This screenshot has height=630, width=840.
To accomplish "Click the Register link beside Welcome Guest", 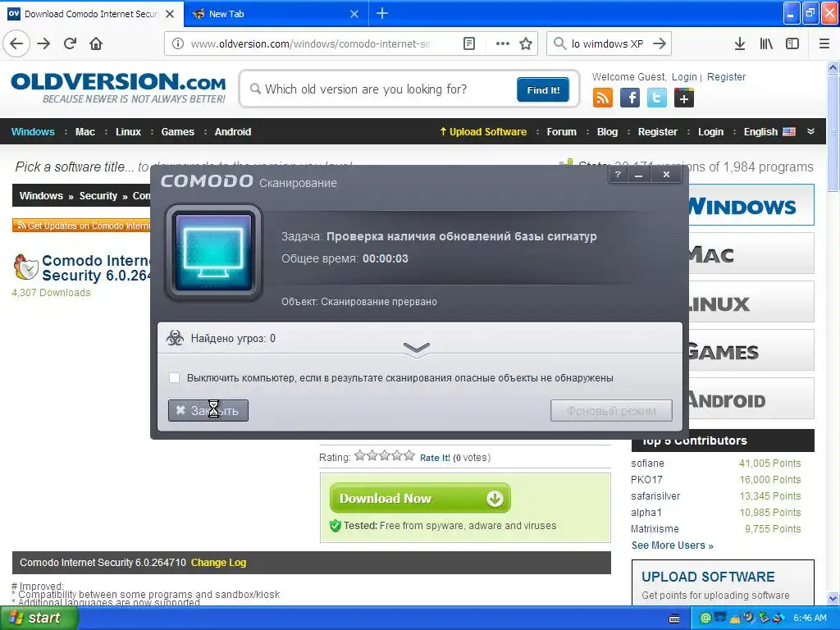I will (x=727, y=76).
